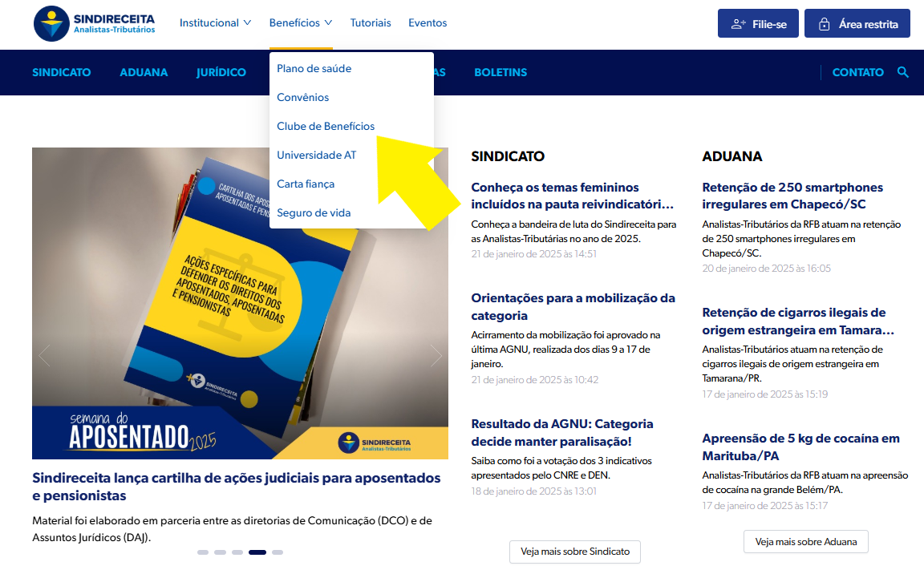Choose Clube de Benefícios option
924x570 pixels.
tap(326, 126)
